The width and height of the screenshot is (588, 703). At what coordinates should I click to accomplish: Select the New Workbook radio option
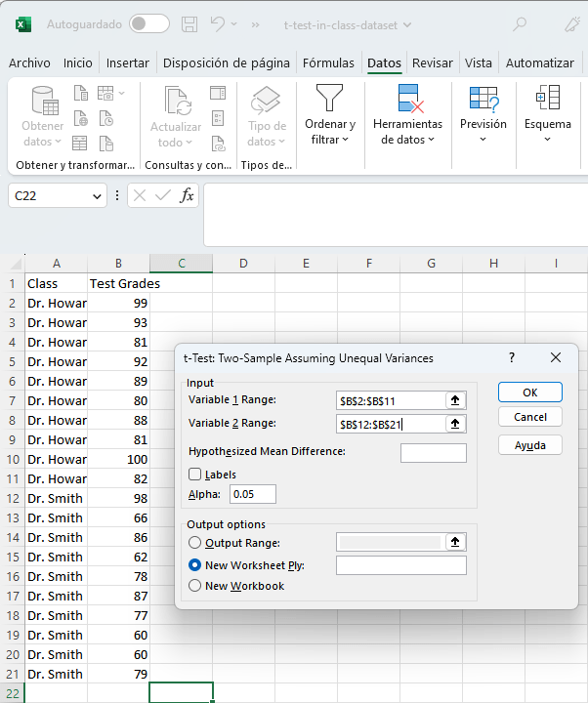(195, 586)
